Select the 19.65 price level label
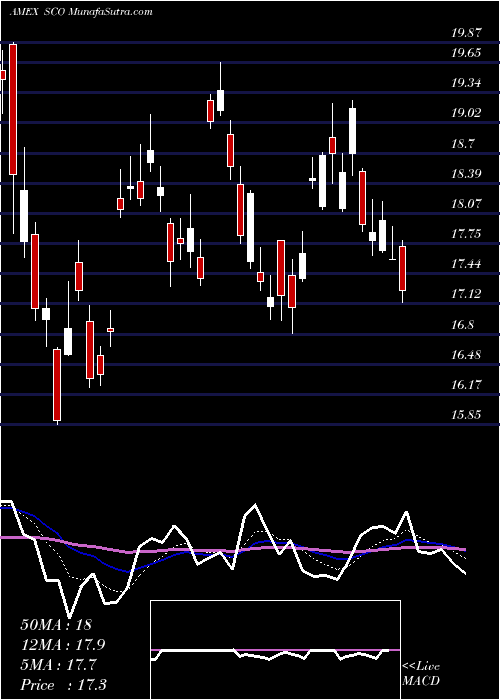The height and width of the screenshot is (700, 500). (x=467, y=53)
